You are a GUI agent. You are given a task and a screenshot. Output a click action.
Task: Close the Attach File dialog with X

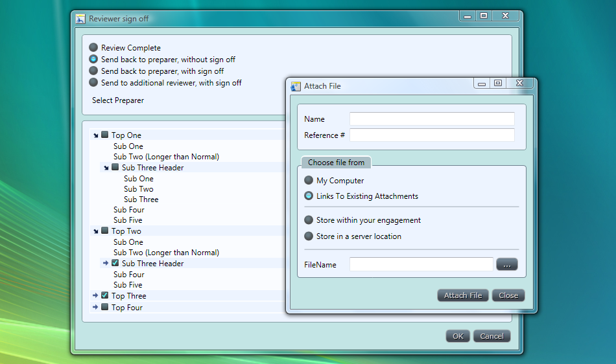click(x=519, y=83)
